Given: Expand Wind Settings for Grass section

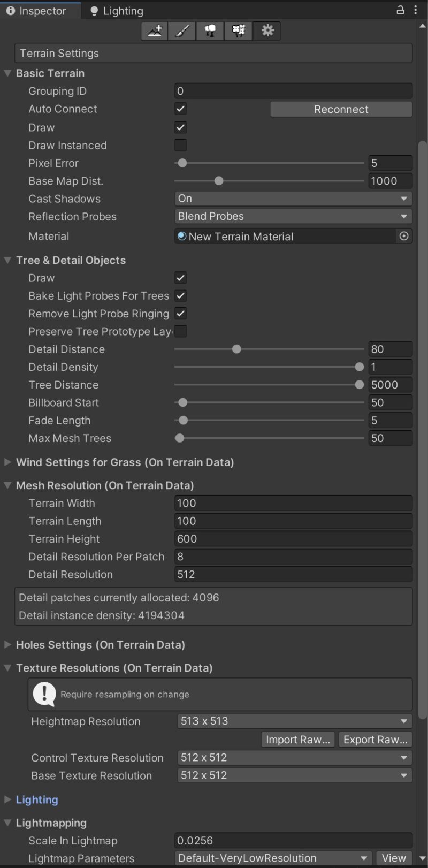Looking at the screenshot, I should coord(8,462).
